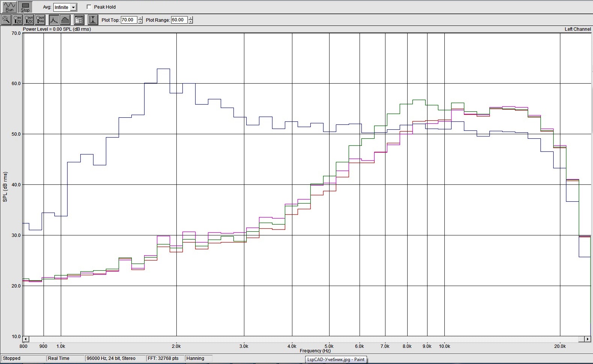Open the plot settings dialog icon
The width and height of the screenshot is (593, 364).
(x=79, y=19)
